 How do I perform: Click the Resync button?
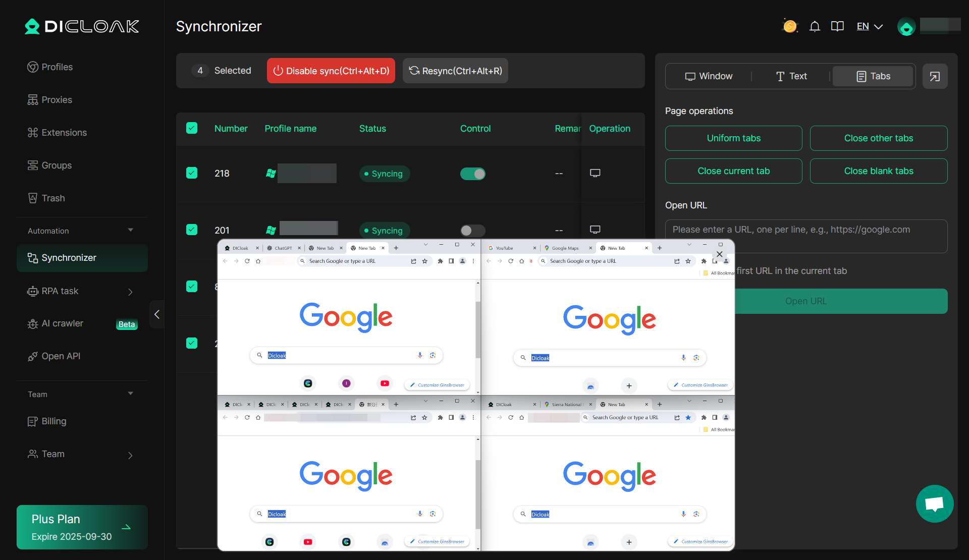(x=455, y=71)
